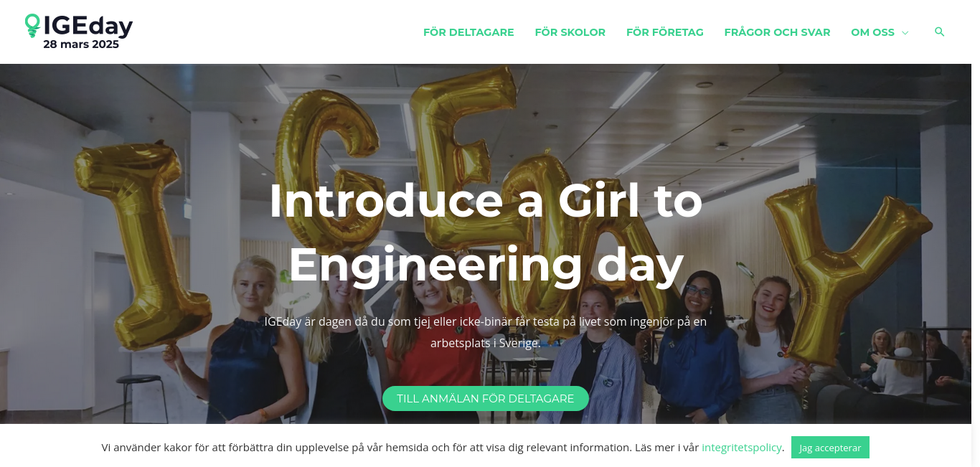Navigate to FÖR FÖRETAG

point(665,32)
